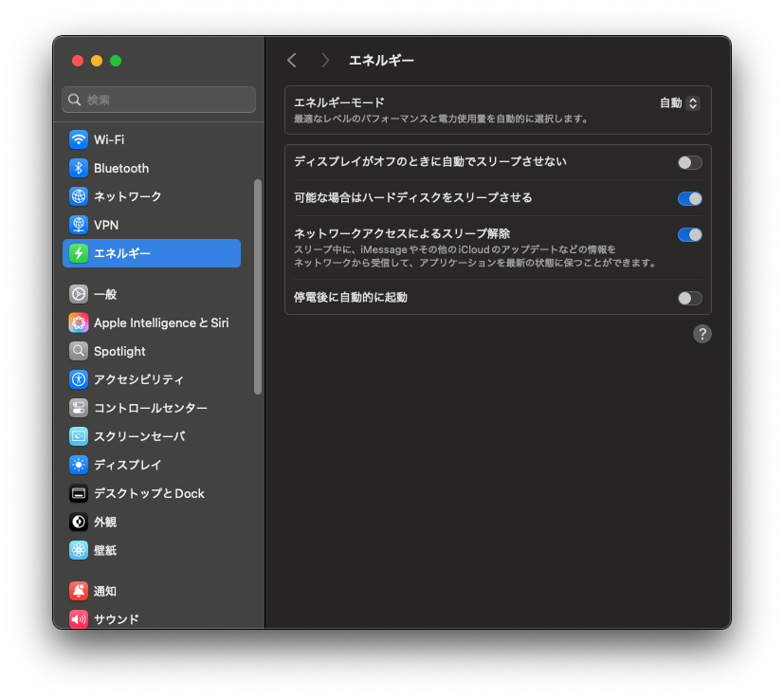Click 壁紙 label text
This screenshot has width=784, height=699.
click(x=105, y=550)
